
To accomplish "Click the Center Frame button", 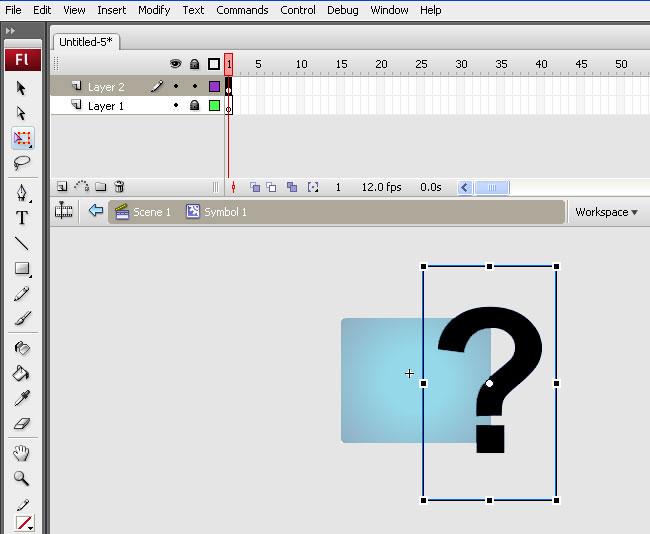I will tap(233, 187).
